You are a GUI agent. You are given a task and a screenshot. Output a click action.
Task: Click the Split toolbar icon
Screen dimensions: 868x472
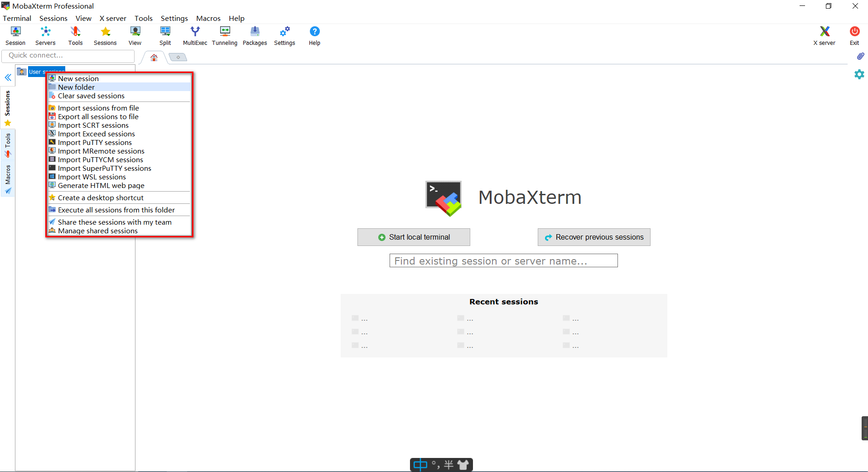(x=165, y=35)
